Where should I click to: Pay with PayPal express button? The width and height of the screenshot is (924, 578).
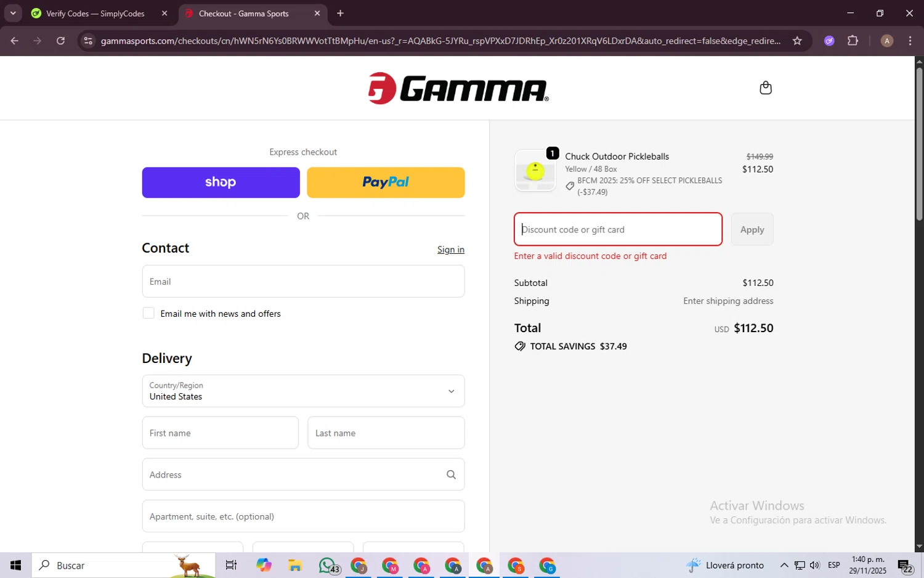tap(386, 182)
